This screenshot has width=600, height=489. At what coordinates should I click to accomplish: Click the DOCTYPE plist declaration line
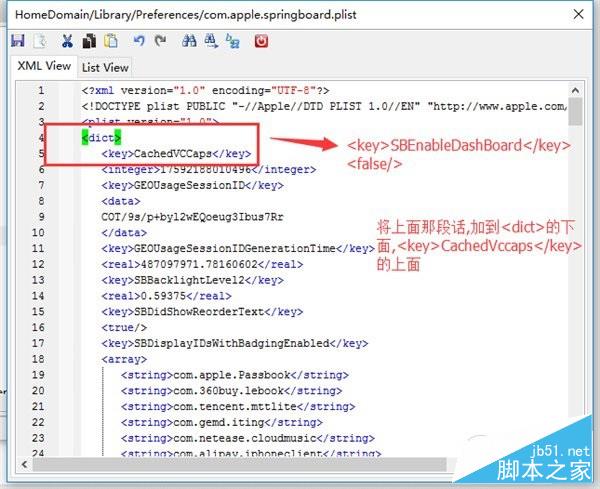point(324,106)
